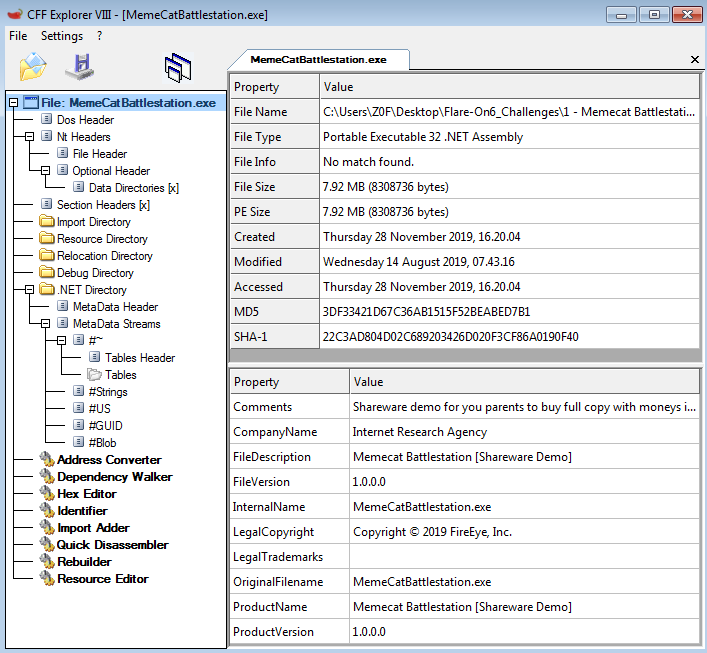Image resolution: width=707 pixels, height=653 pixels.
Task: Open the Settings menu
Action: [x=62, y=36]
